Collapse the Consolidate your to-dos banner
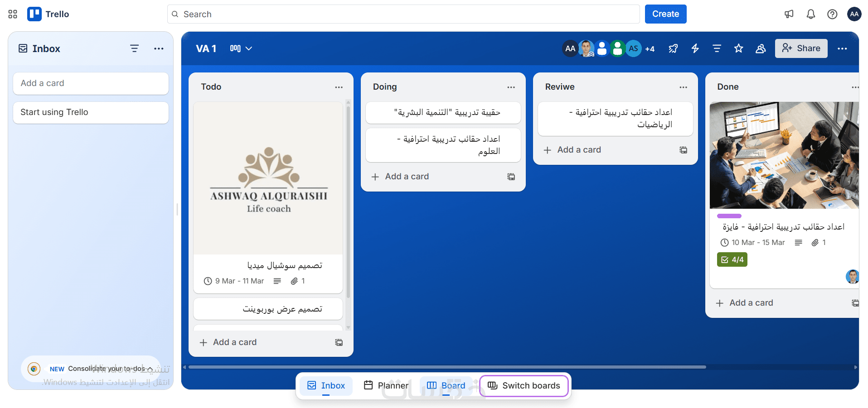868x408 pixels. [150, 369]
